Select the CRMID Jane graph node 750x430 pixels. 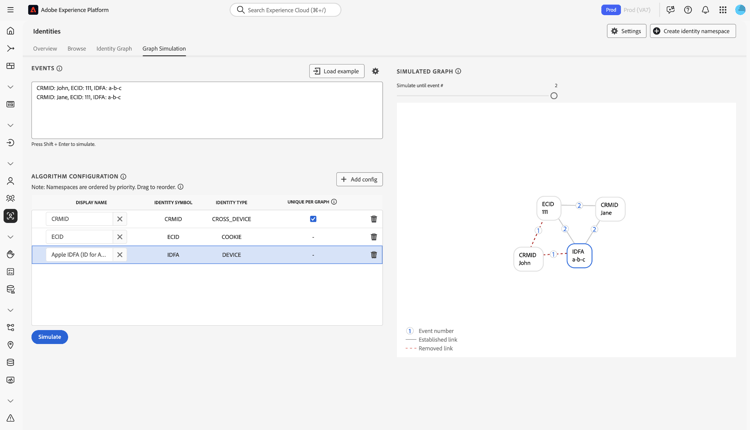coord(610,209)
